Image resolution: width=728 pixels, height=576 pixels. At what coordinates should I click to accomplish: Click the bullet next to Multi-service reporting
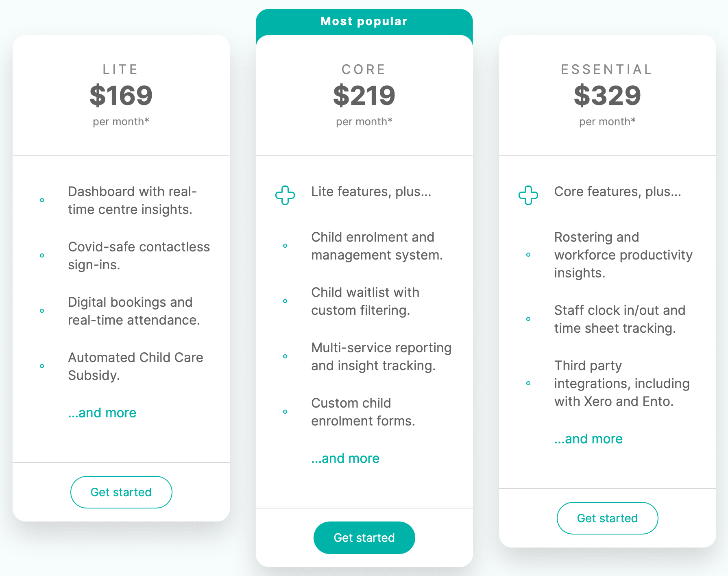point(285,356)
